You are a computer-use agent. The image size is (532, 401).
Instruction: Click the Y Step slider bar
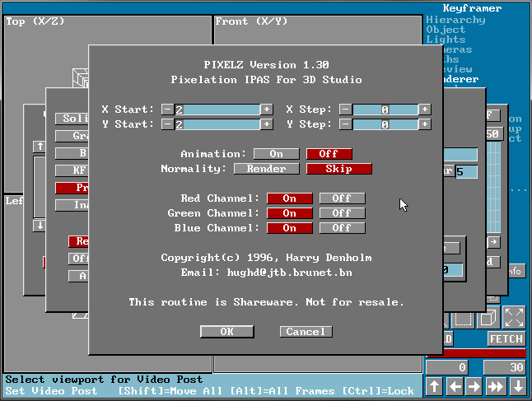[385, 124]
